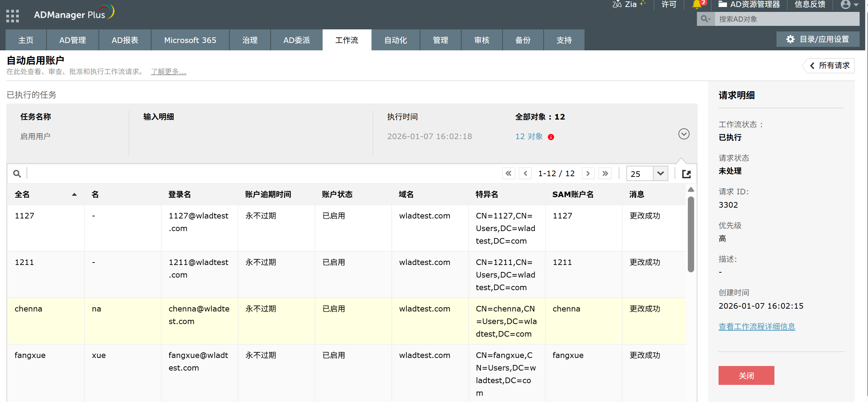
Task: Sort table by 全名 column header
Action: (22, 194)
